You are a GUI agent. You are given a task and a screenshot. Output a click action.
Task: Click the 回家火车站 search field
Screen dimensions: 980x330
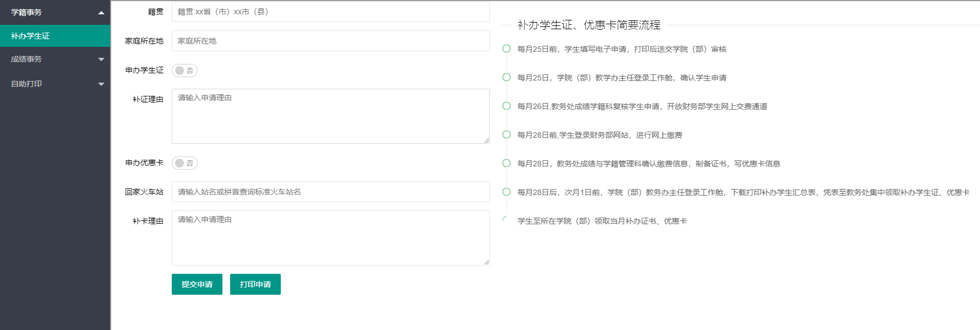pos(330,192)
